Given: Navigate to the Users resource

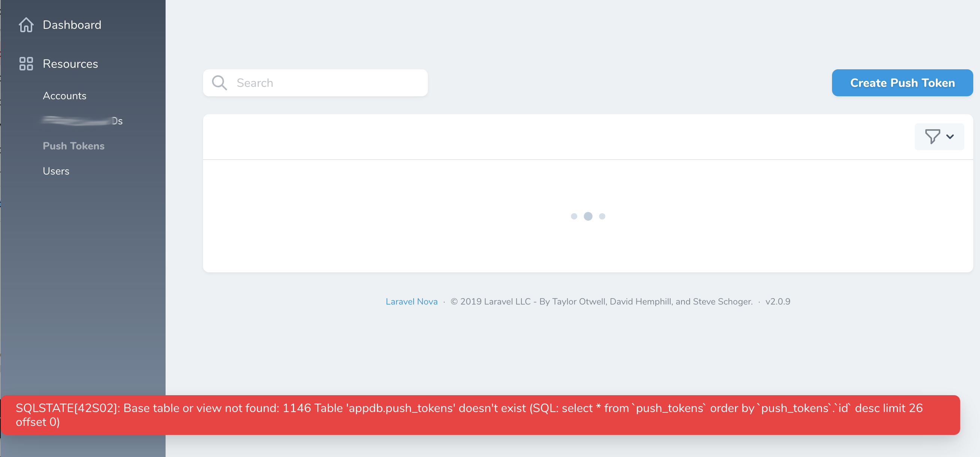Looking at the screenshot, I should point(56,171).
